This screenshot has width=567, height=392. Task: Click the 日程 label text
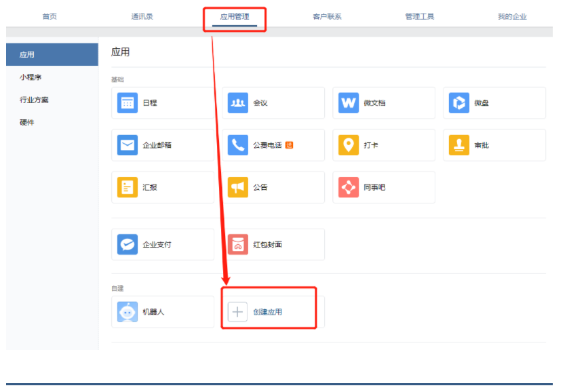150,103
